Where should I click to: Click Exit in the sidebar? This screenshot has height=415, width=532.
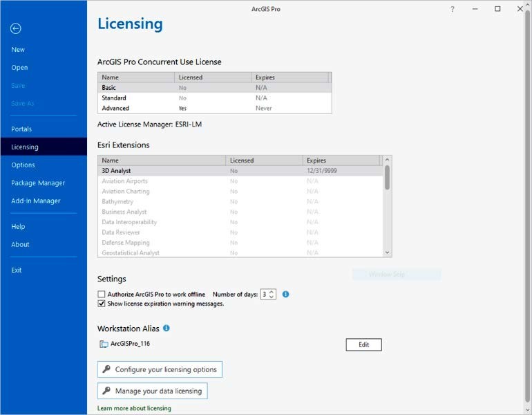[x=17, y=270]
